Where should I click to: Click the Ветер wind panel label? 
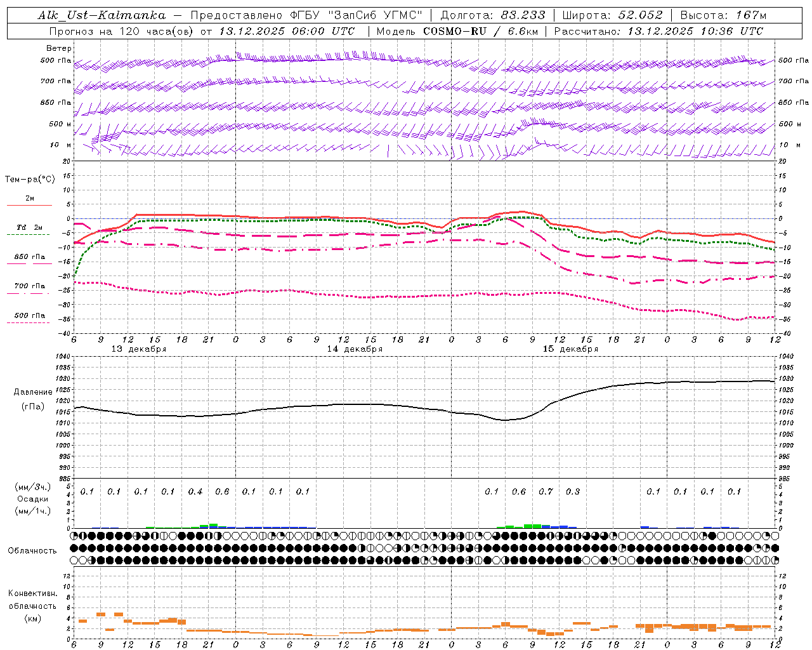[59, 48]
